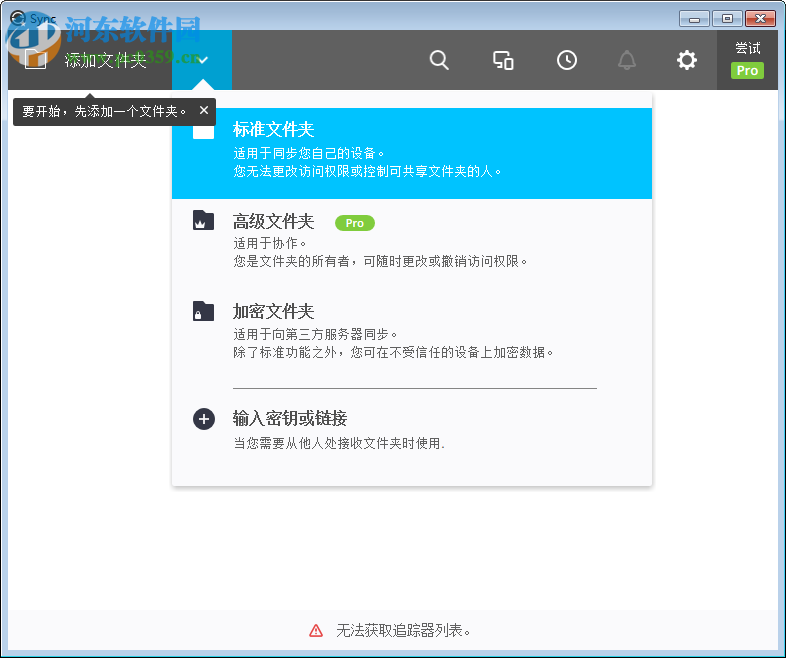Viewport: 786px width, 658px height.
Task: Minimize the Sync window
Action: point(694,19)
